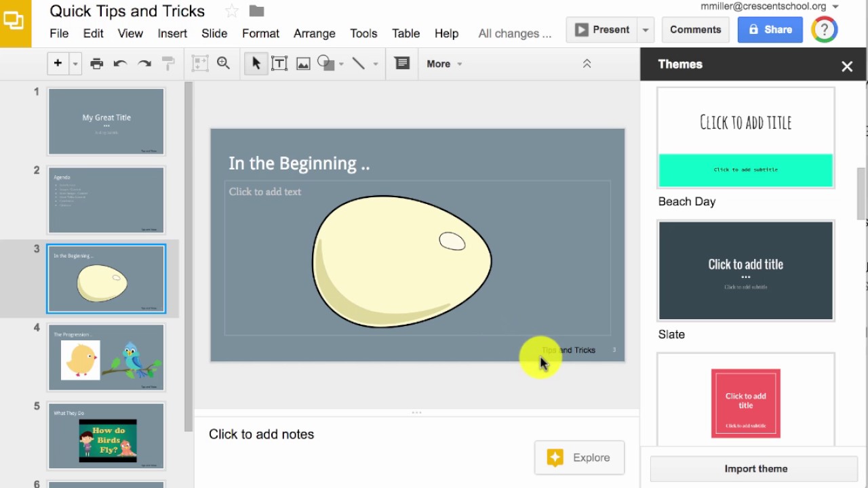Click the Print icon
The image size is (868, 488).
point(97,64)
